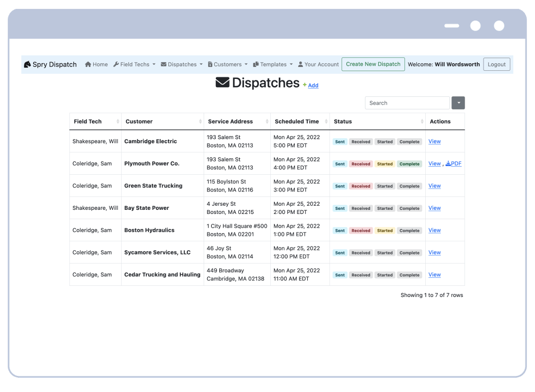The height and width of the screenshot is (392, 535).
Task: Sort by Scheduled Time column arrows
Action: [x=326, y=122]
